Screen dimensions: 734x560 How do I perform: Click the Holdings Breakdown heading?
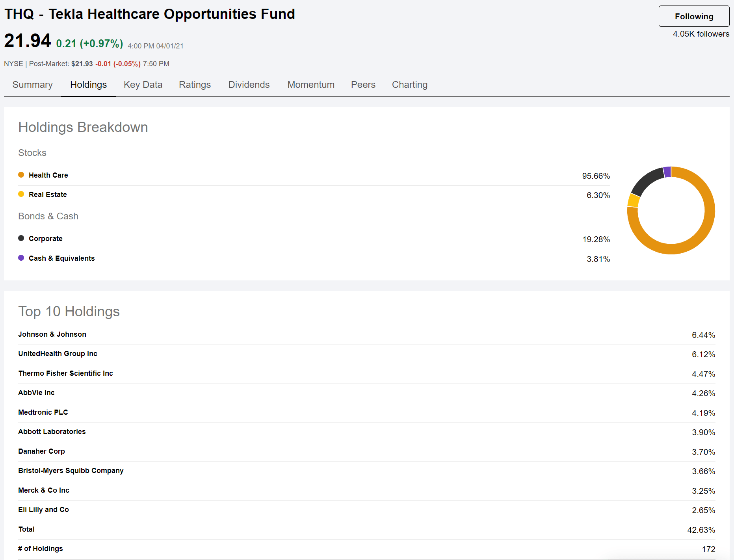(x=83, y=127)
